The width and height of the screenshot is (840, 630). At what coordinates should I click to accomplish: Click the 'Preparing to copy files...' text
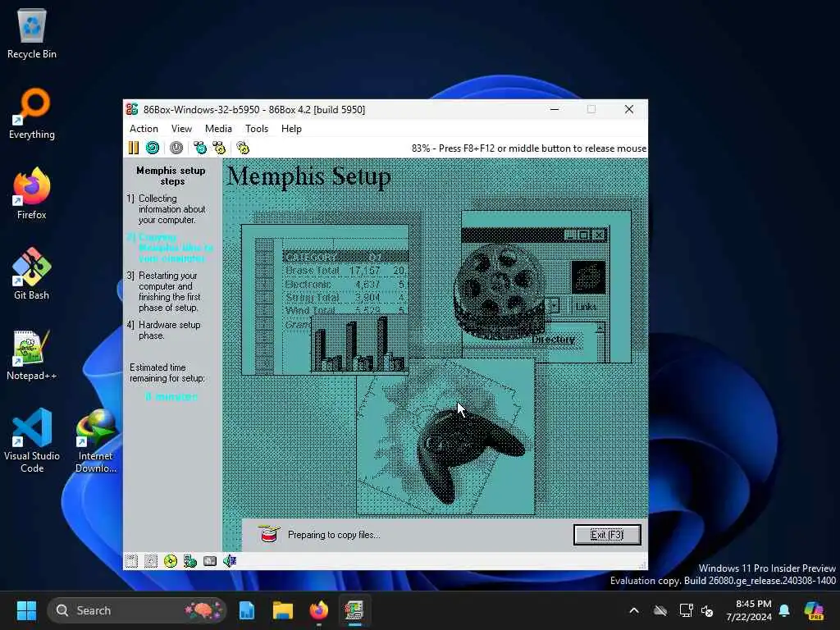click(334, 535)
